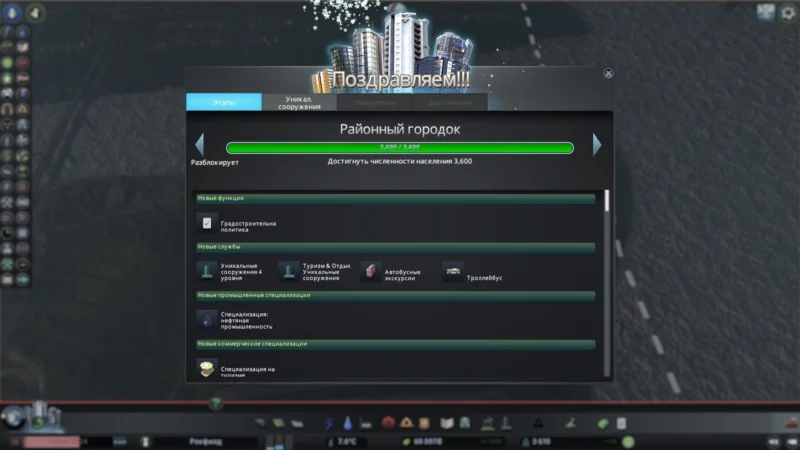Click the icon beside the settings gear
The width and height of the screenshot is (800, 450).
pyautogui.click(x=765, y=12)
